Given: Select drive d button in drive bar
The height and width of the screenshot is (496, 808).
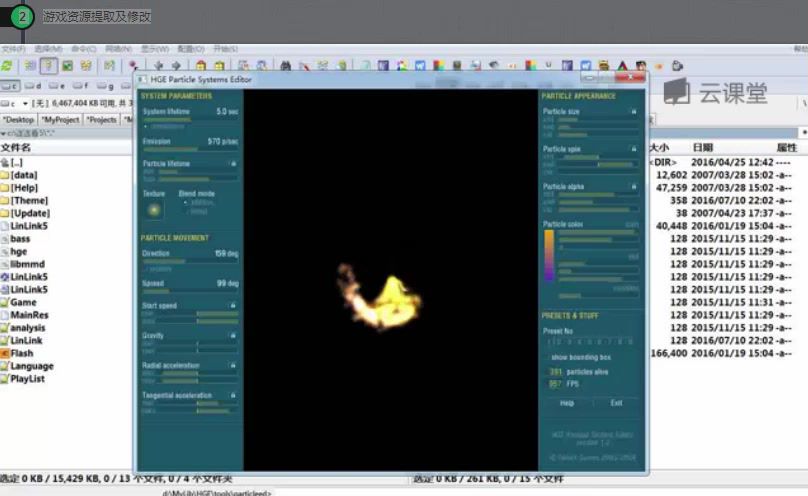Looking at the screenshot, I should coord(33,86).
